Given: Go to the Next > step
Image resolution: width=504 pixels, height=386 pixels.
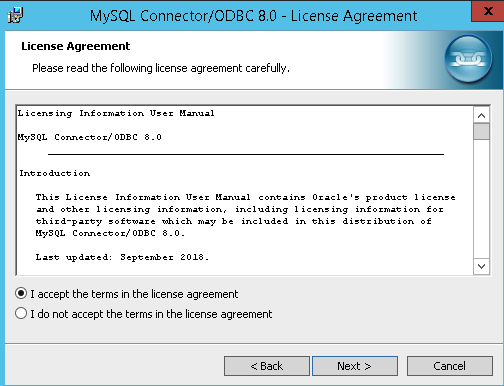Looking at the screenshot, I should pyautogui.click(x=355, y=366).
